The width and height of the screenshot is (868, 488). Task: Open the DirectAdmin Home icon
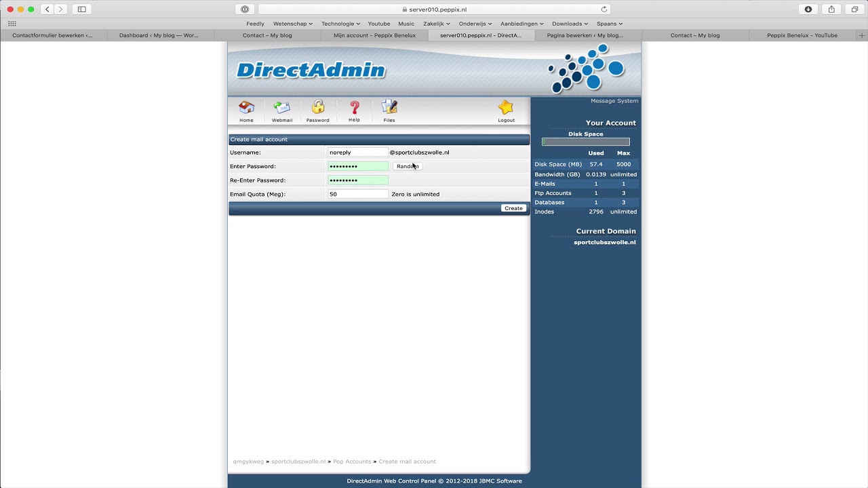pos(246,111)
